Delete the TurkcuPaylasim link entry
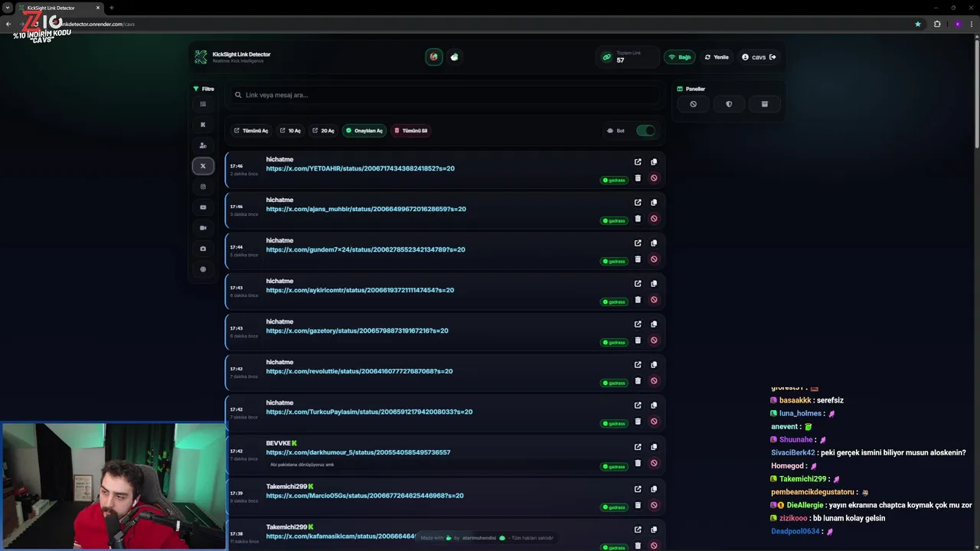This screenshot has height=551, width=980. click(x=638, y=422)
